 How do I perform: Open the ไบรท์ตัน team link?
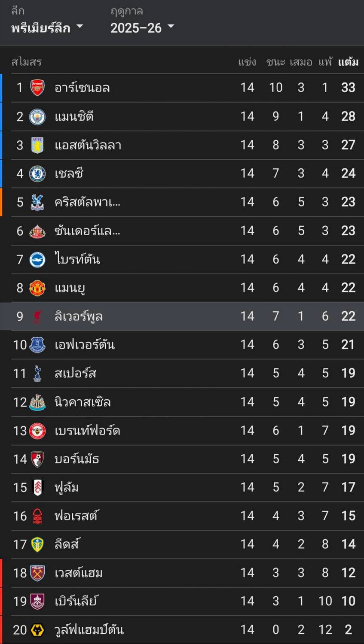point(77,259)
